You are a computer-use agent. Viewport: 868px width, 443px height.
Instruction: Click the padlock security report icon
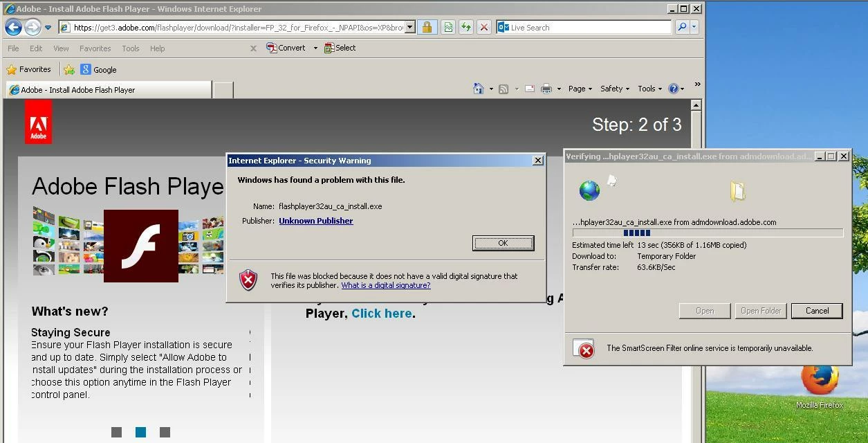click(427, 28)
